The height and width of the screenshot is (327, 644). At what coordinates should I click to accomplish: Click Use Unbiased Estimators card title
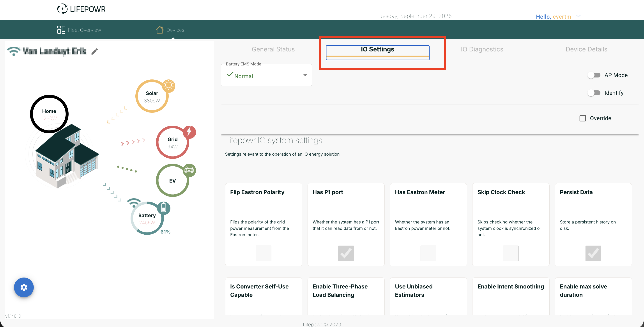pos(414,290)
